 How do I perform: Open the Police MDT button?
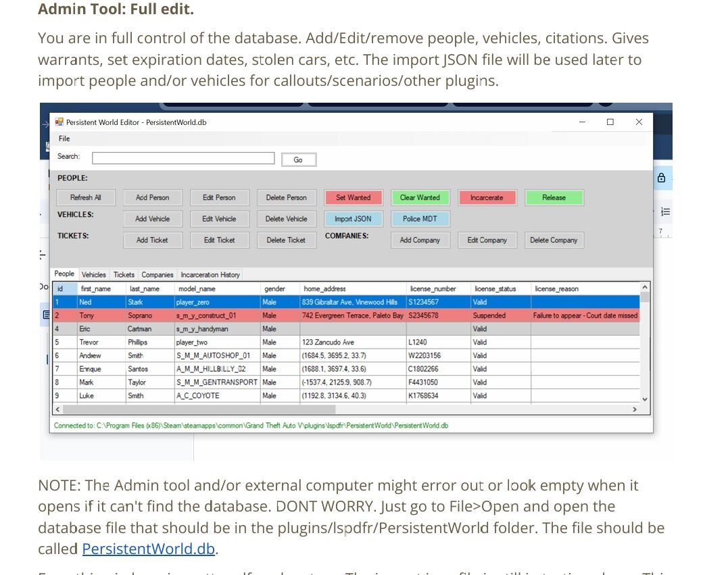pos(420,219)
